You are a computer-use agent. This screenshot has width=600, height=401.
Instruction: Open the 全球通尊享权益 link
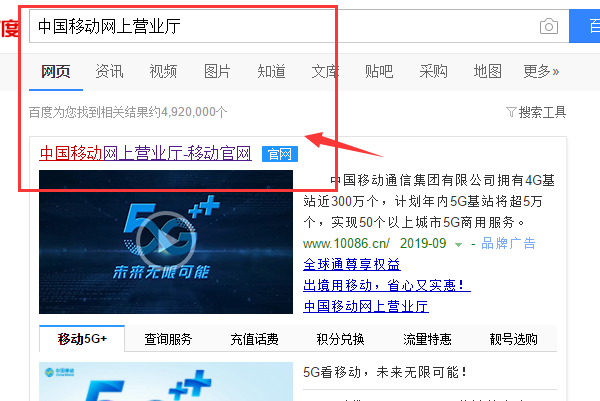point(352,264)
